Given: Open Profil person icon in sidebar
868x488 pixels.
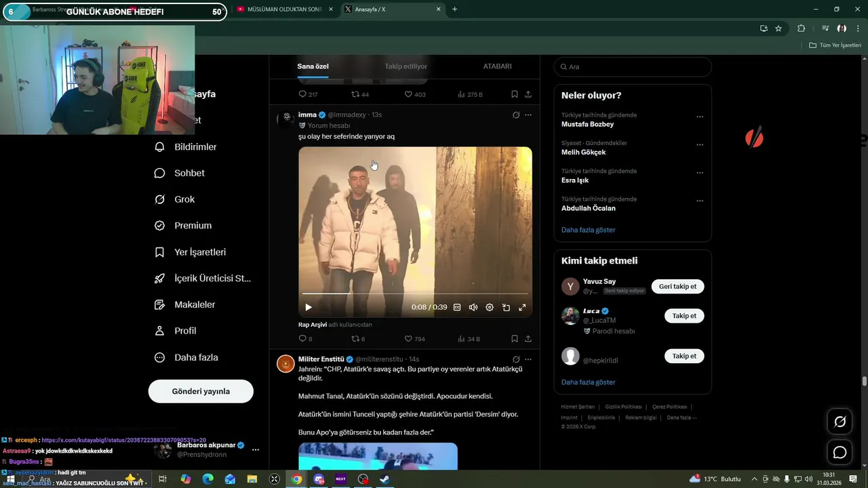Looking at the screenshot, I should [x=159, y=331].
